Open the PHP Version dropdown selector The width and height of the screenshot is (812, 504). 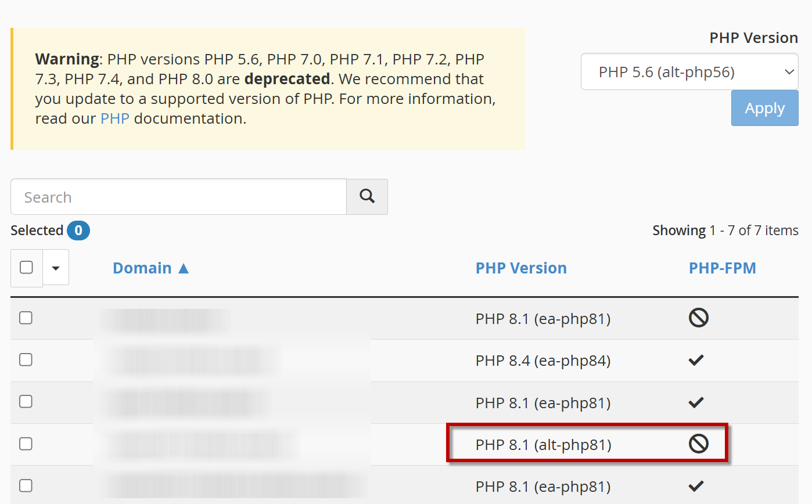pyautogui.click(x=689, y=72)
